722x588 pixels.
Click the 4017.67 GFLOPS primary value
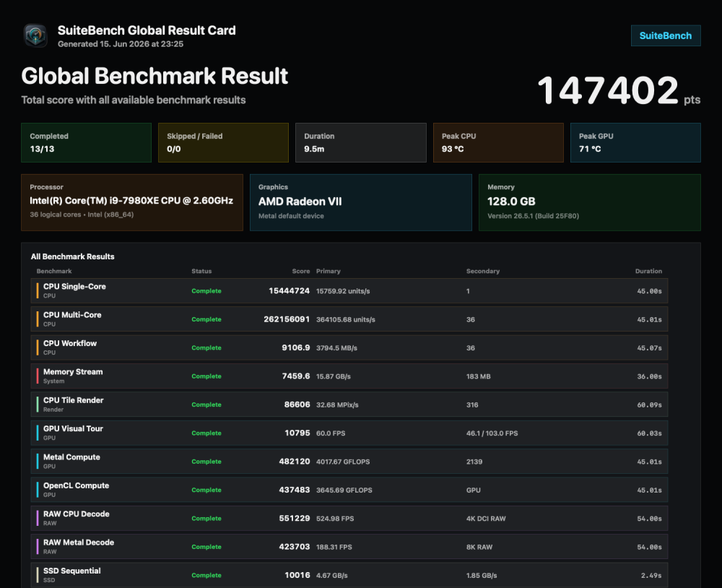pos(343,462)
